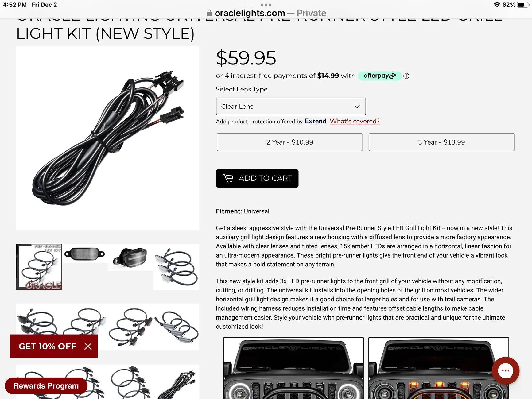Close the GET 10% OFF banner

88,347
